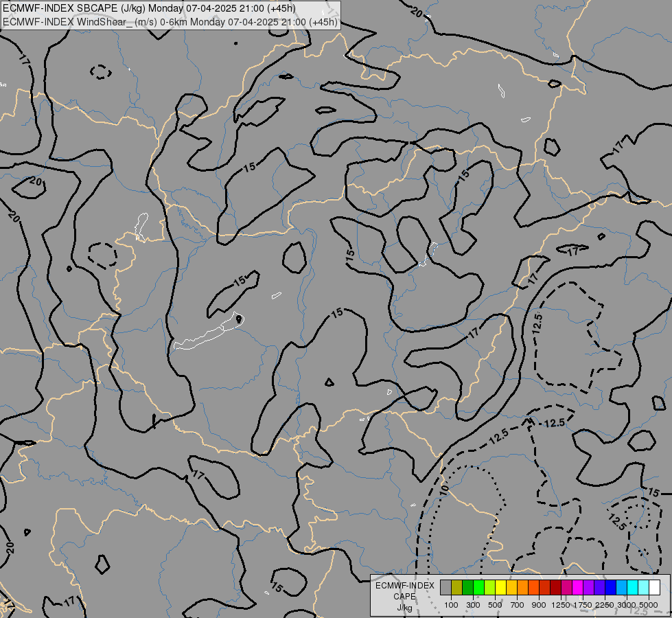The height and width of the screenshot is (618, 672).
Task: Click the lime yellow-green legend swatch
Action: click(490, 588)
